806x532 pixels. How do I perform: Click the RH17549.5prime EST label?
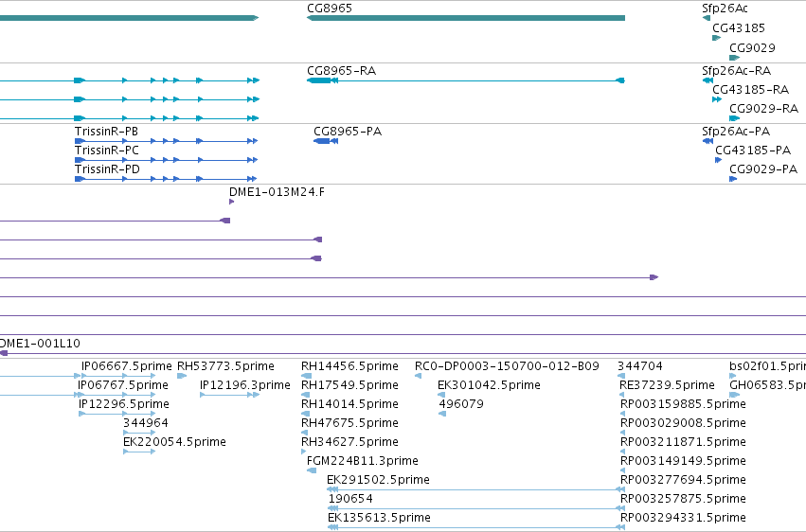tap(349, 385)
